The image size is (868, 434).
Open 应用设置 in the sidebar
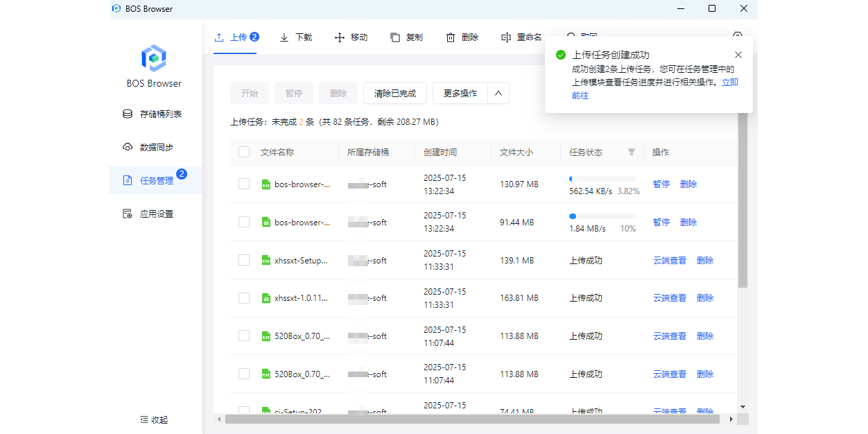[156, 214]
